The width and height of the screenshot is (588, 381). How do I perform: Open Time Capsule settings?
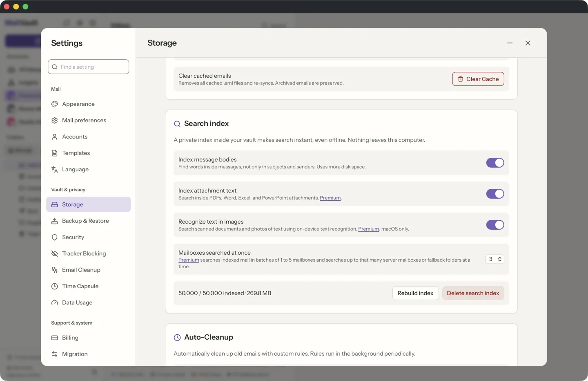[88, 287]
